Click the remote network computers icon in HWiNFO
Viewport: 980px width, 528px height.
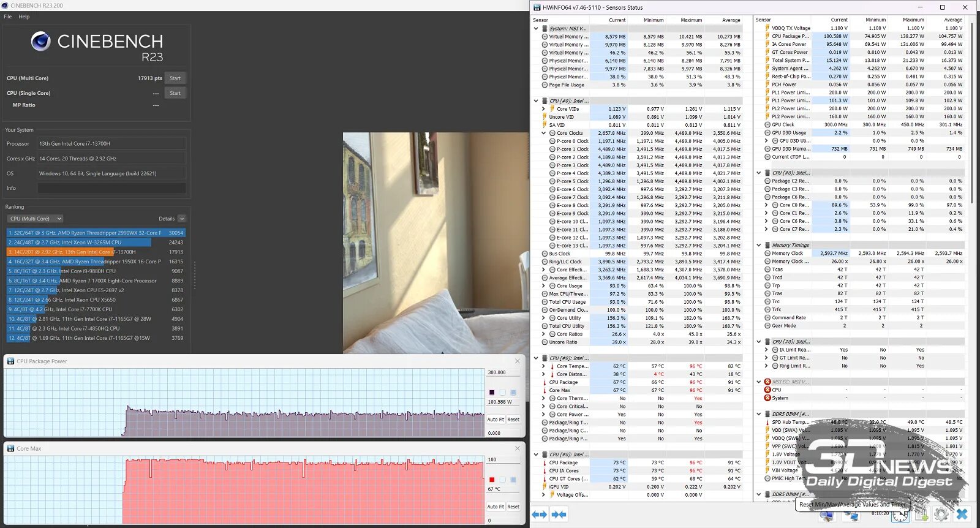tap(850, 516)
